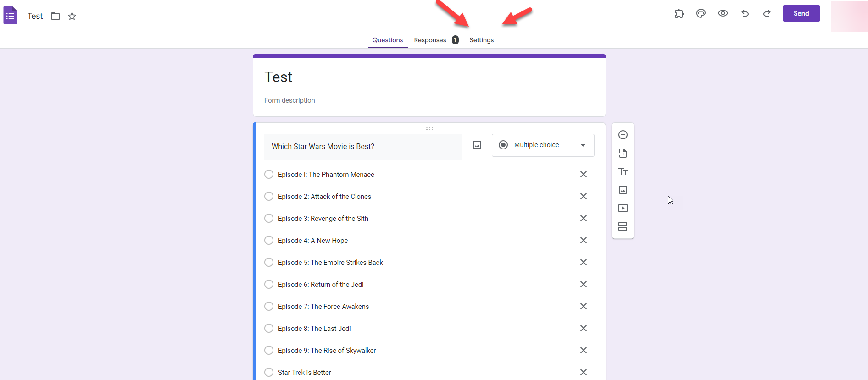Remove Episode I: The Phantom Menace option
This screenshot has height=380, width=868.
pyautogui.click(x=583, y=174)
